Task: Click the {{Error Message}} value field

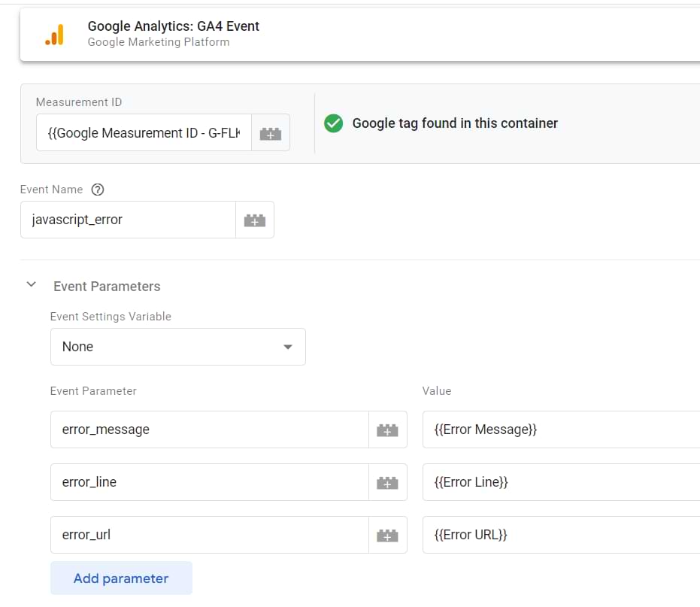Action: [560, 429]
